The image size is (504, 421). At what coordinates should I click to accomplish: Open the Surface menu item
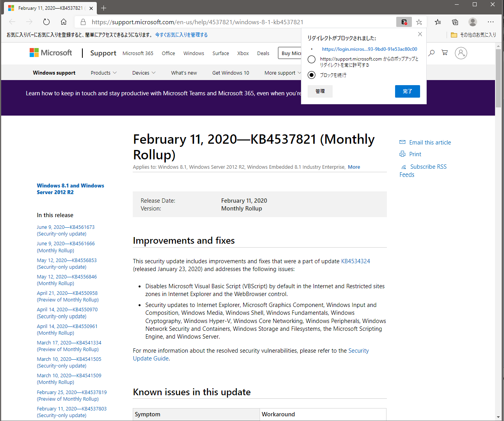(x=221, y=53)
